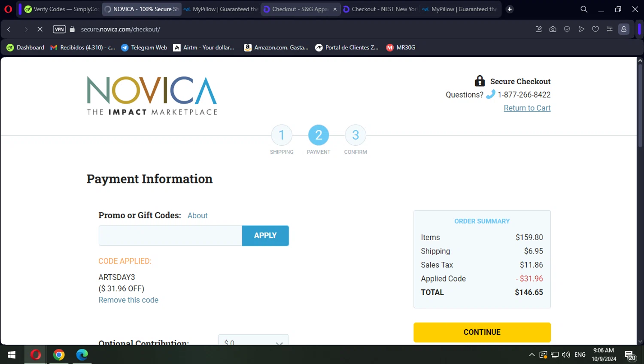
Task: Go to step 1 Shipping
Action: coord(282,135)
